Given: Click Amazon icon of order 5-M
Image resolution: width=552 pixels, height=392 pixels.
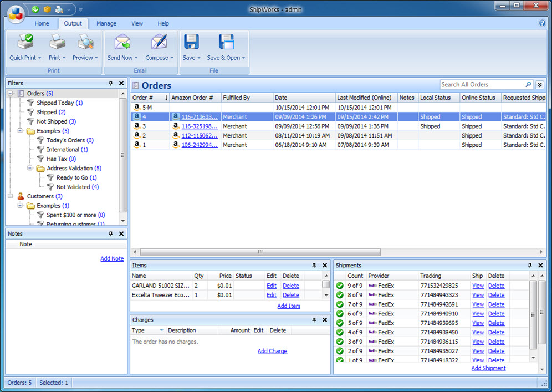Looking at the screenshot, I should (x=137, y=107).
